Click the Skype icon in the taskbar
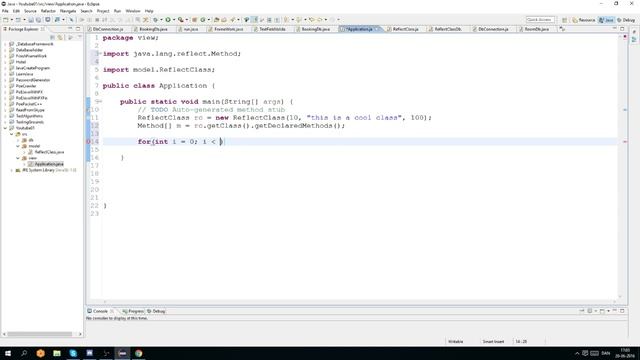 [x=73, y=353]
